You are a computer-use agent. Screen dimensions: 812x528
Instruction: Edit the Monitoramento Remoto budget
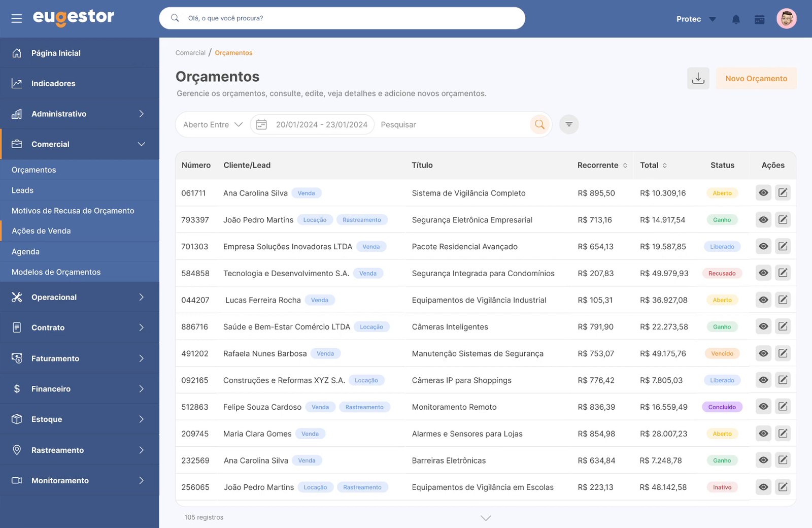pyautogui.click(x=783, y=407)
